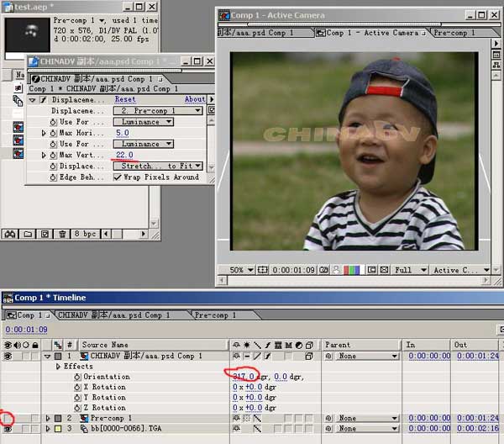This screenshot has width=504, height=444.
Task: Toggle lock switch for CHINADV layer
Action: tap(35, 357)
